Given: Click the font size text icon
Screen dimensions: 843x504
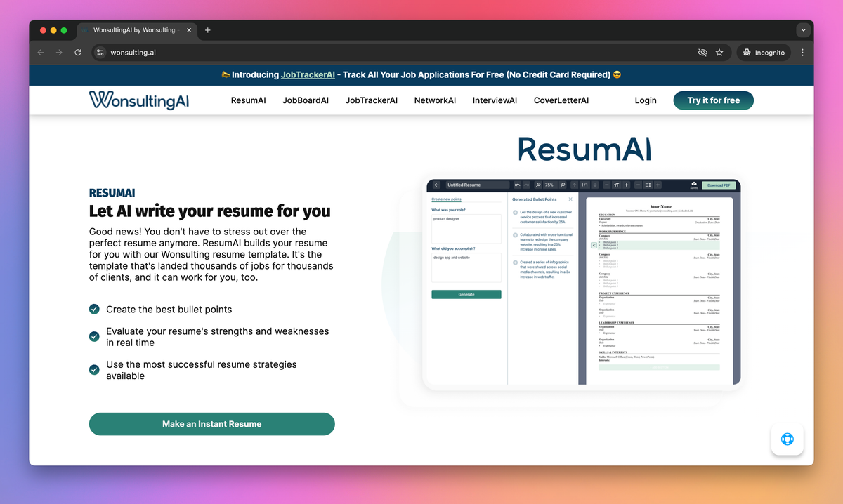Looking at the screenshot, I should (616, 185).
